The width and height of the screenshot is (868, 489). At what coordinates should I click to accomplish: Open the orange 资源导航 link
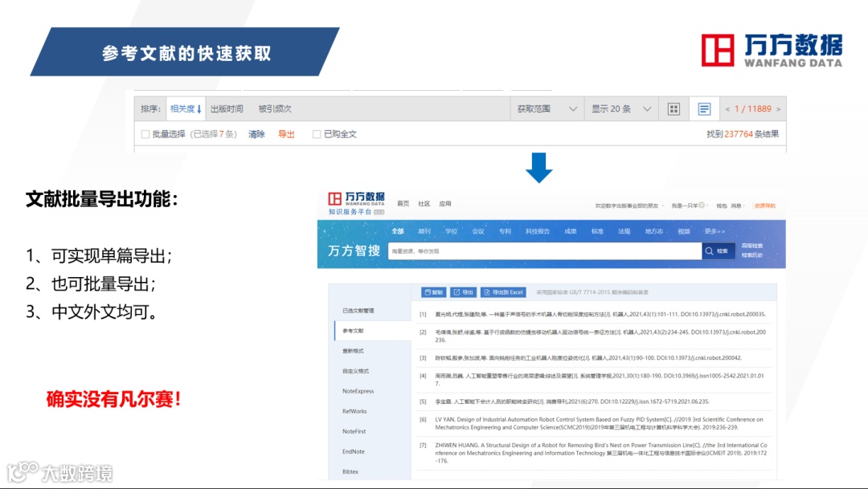[x=764, y=206]
